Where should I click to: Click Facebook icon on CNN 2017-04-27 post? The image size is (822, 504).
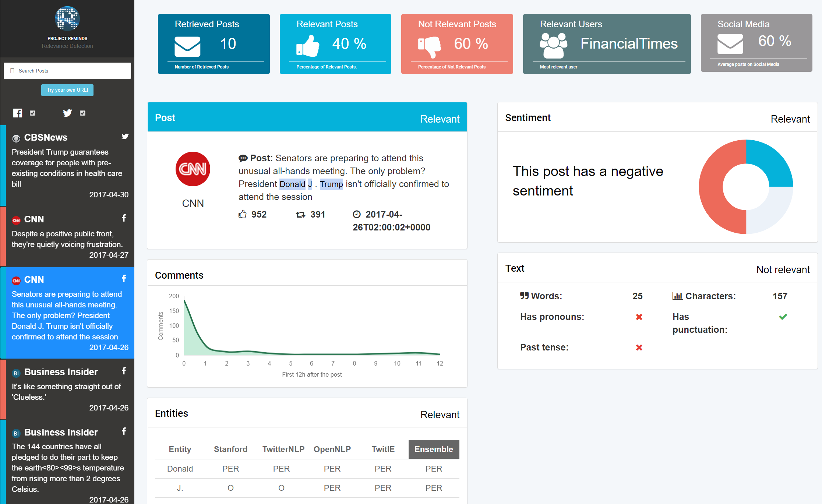[x=124, y=218]
